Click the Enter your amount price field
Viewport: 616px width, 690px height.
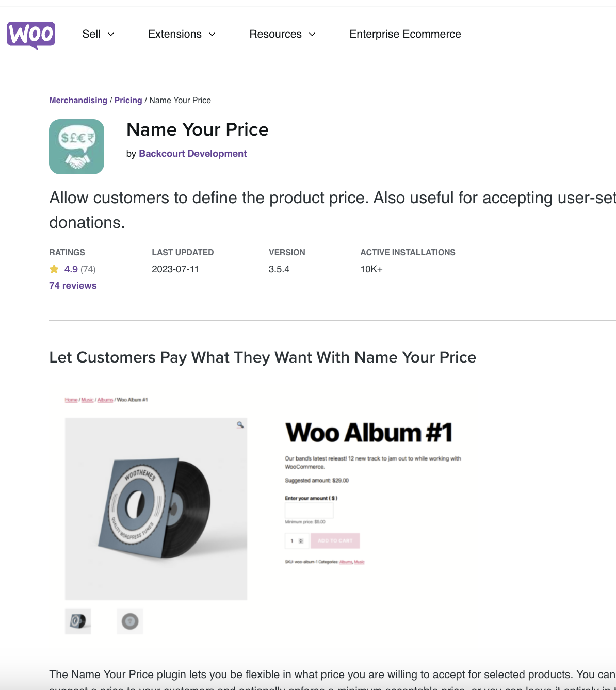[x=309, y=510]
